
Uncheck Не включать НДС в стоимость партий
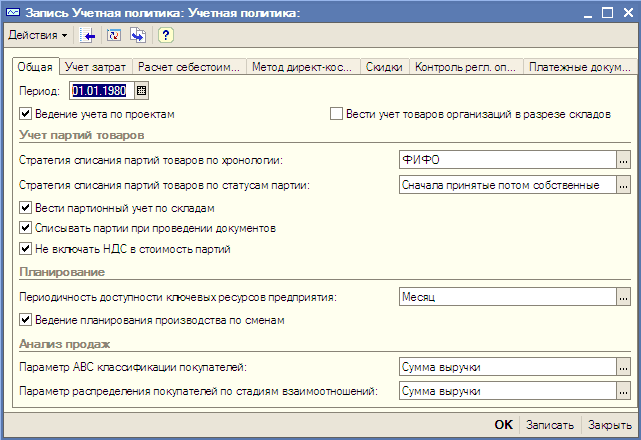(x=25, y=249)
